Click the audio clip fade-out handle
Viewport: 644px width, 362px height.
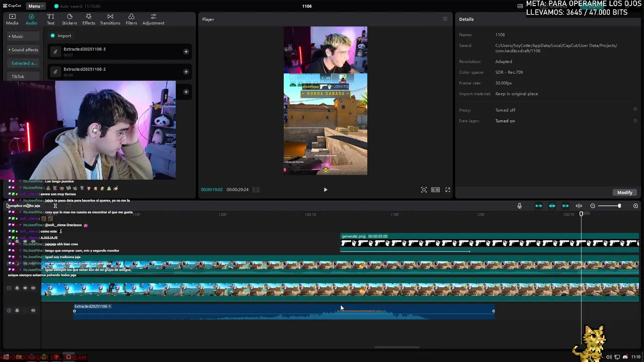click(494, 311)
